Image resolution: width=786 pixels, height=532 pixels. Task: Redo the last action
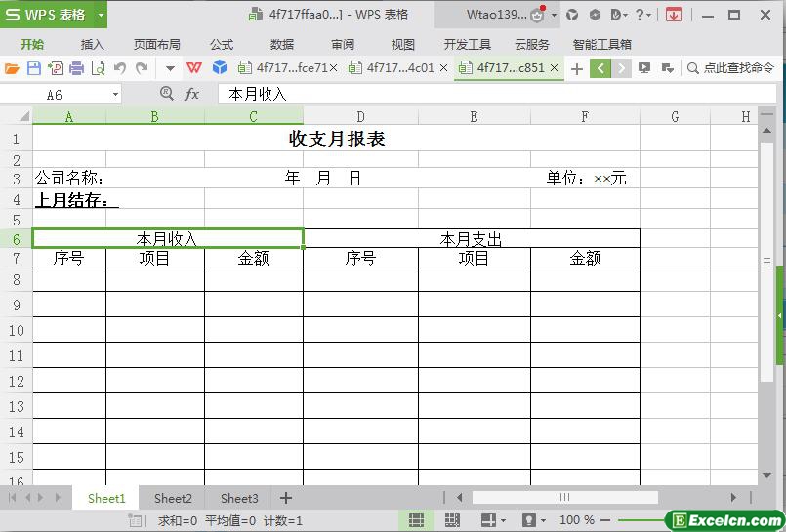(142, 68)
